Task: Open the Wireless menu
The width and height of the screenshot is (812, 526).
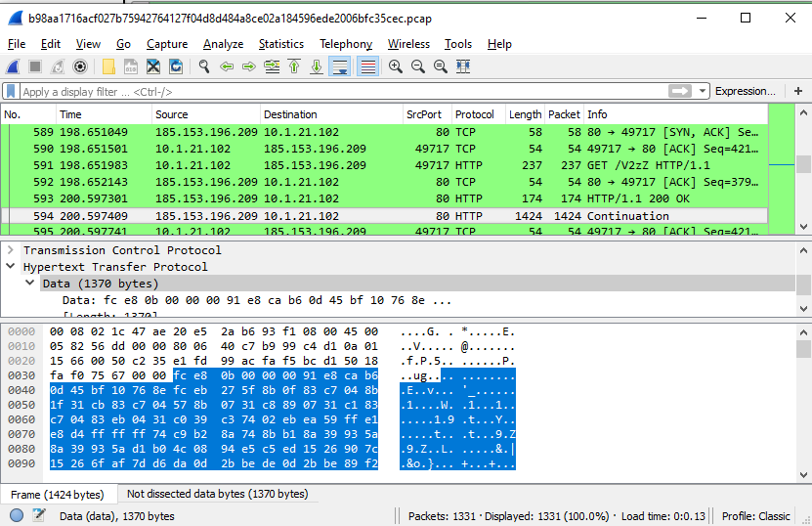Action: point(408,44)
